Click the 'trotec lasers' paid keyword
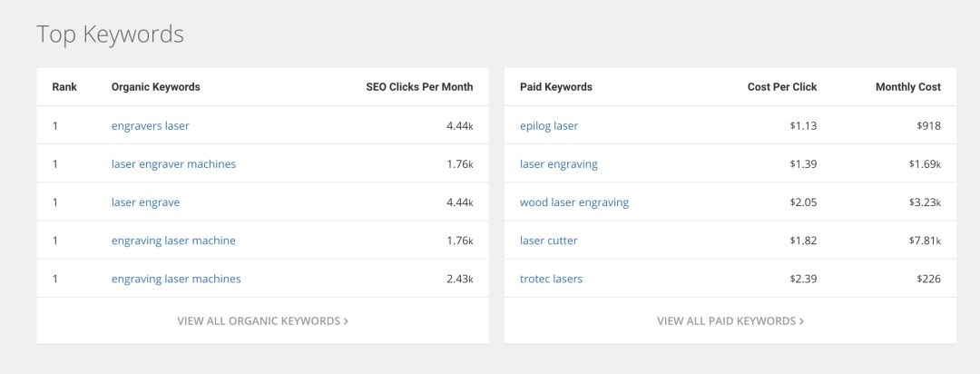Screen dimensions: 980x374 551,279
